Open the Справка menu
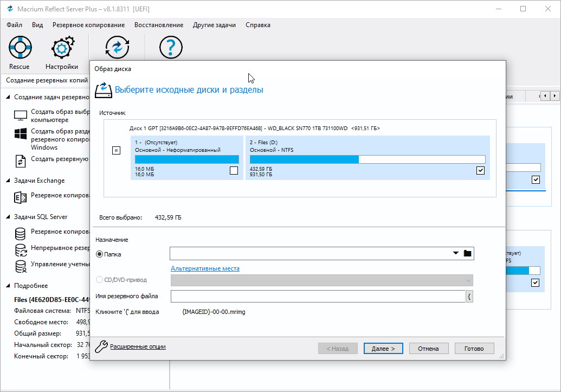Image resolution: width=561 pixels, height=392 pixels. tap(258, 25)
